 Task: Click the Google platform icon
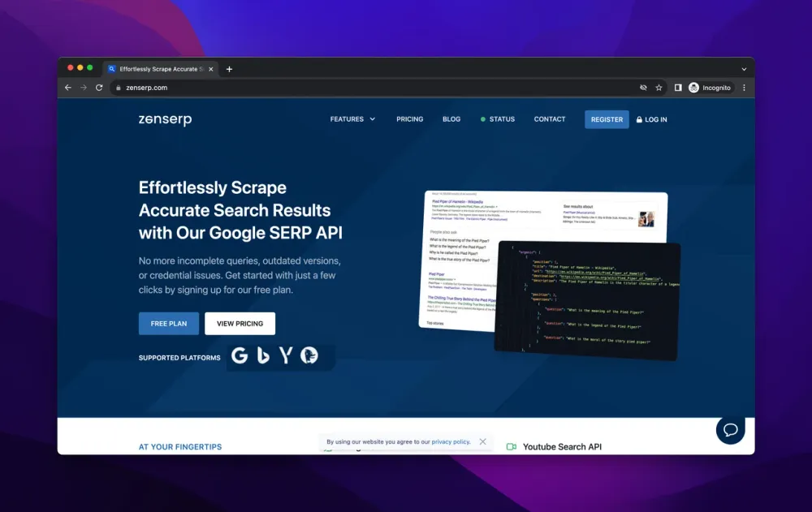pyautogui.click(x=240, y=356)
